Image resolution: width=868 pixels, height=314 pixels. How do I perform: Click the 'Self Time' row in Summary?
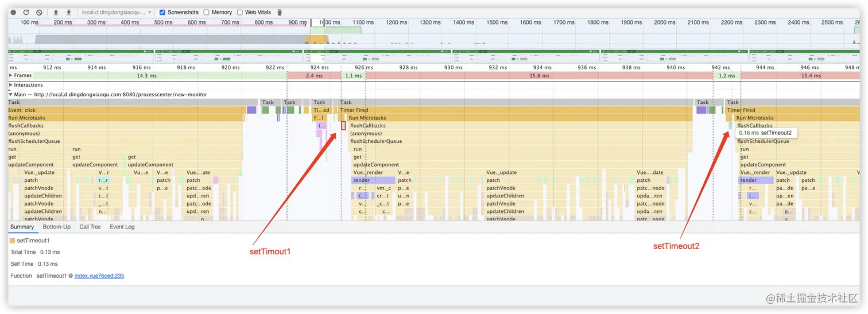tap(34, 264)
